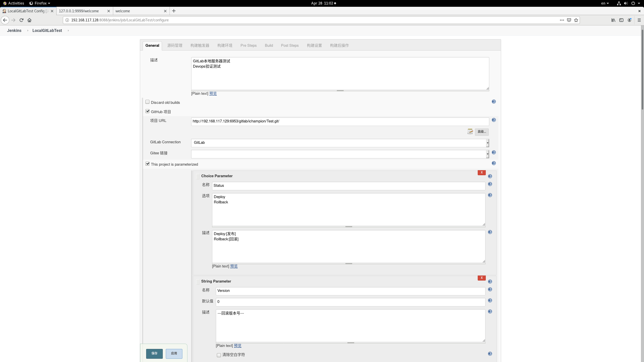Expand the Gitee 链接 dropdown
This screenshot has height=362, width=644.
(487, 154)
